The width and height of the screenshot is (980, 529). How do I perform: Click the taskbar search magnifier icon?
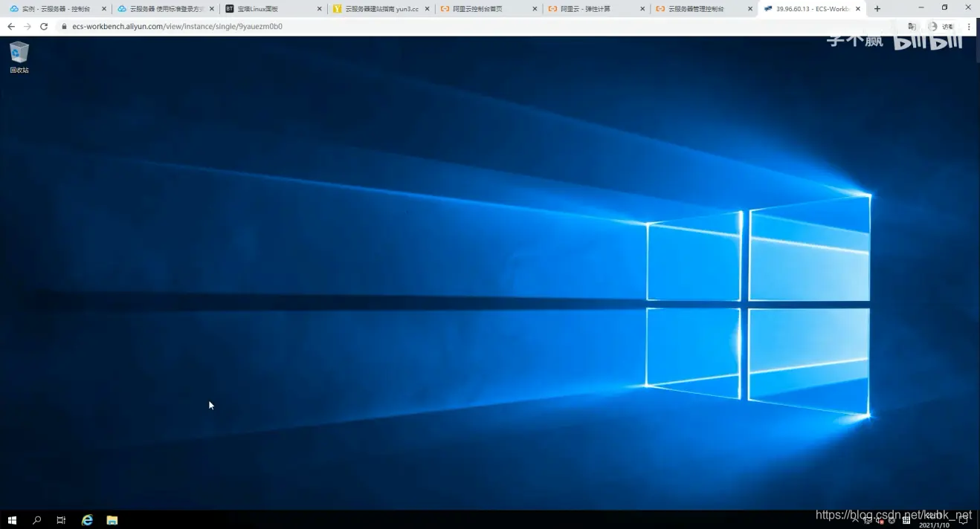click(x=36, y=520)
